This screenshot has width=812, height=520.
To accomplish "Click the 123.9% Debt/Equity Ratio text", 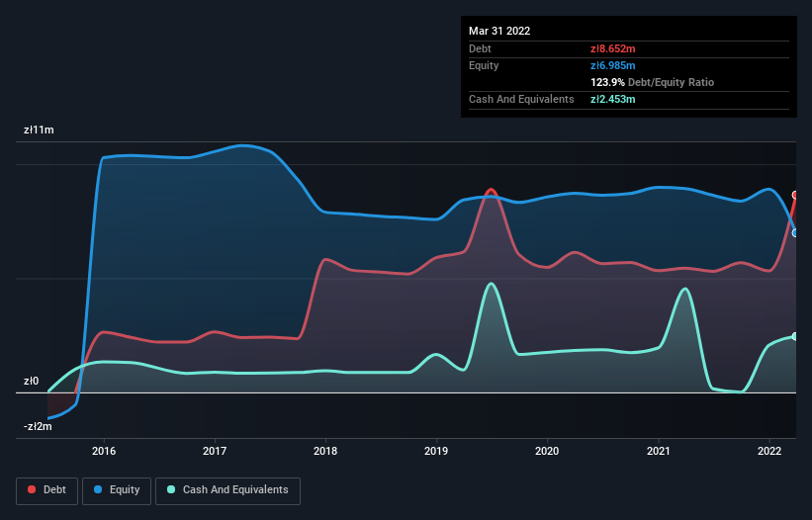I will pyautogui.click(x=652, y=82).
